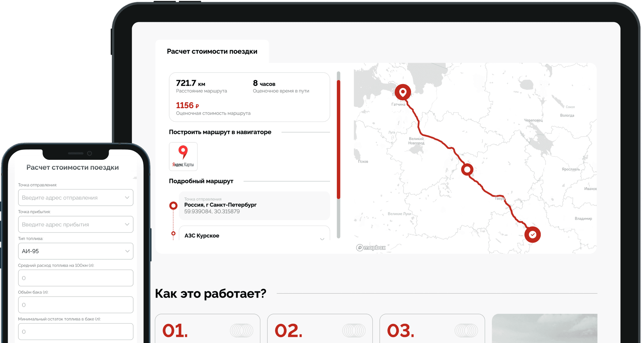Click the destination checkmark marker on the map
Viewport: 644px width, 343px height.
(532, 234)
